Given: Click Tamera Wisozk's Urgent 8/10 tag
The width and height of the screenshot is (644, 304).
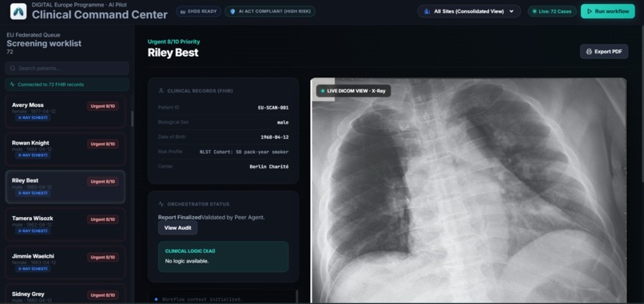Looking at the screenshot, I should pyautogui.click(x=103, y=219).
